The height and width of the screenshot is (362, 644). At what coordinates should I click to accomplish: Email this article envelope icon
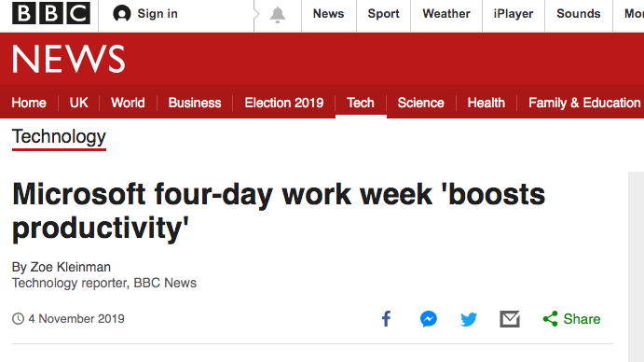(510, 319)
